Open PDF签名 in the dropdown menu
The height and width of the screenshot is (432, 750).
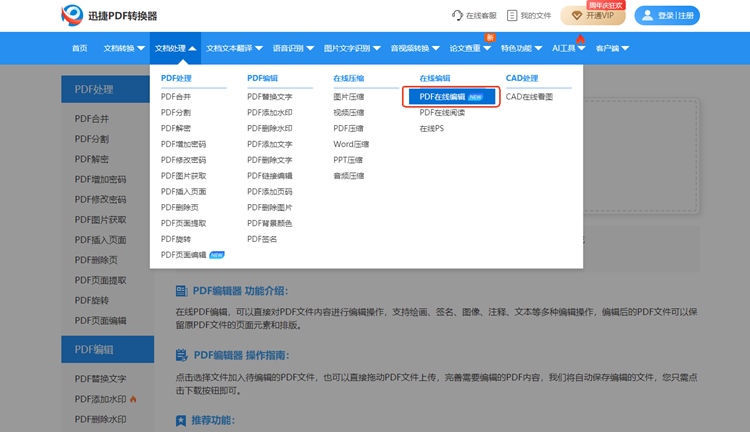tap(262, 239)
